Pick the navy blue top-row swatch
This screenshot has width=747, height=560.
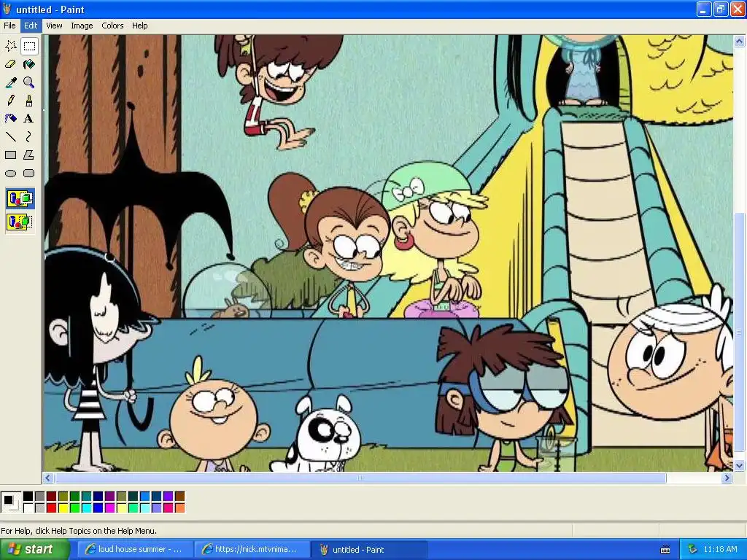98,496
